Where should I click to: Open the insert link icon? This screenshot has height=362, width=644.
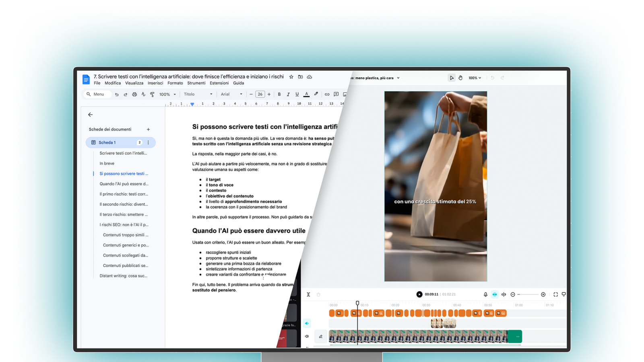327,95
